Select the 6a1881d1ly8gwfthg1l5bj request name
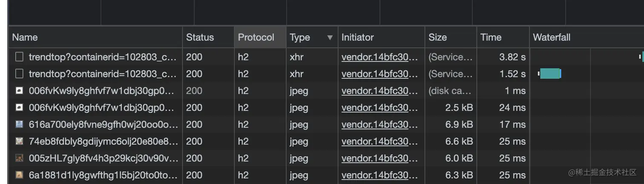Viewport: 644px width, 184px height. click(103, 175)
